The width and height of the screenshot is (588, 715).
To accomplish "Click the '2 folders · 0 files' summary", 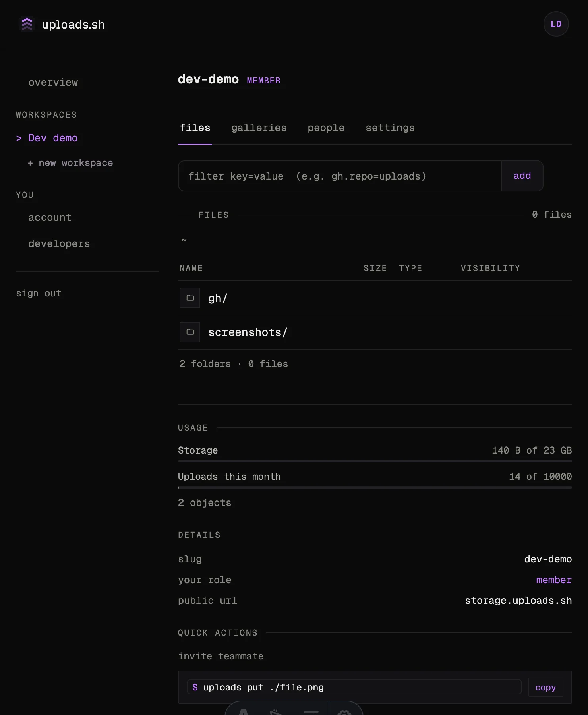I will pyautogui.click(x=234, y=364).
